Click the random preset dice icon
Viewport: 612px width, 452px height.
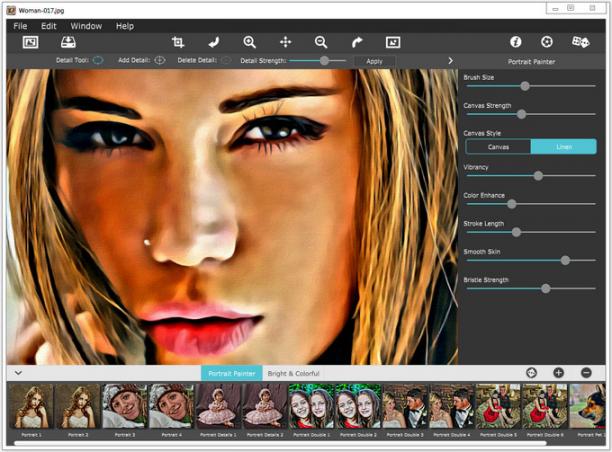point(580,42)
